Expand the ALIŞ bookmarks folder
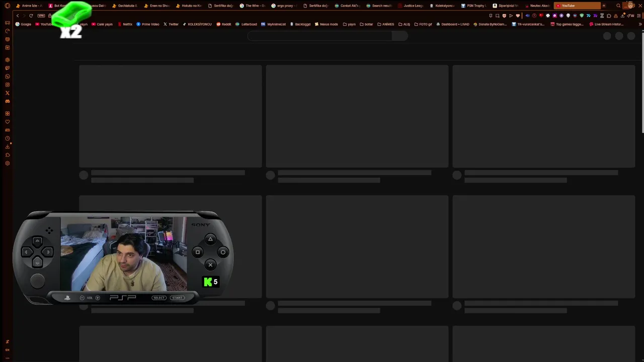Image resolution: width=644 pixels, height=362 pixels. 404,24
